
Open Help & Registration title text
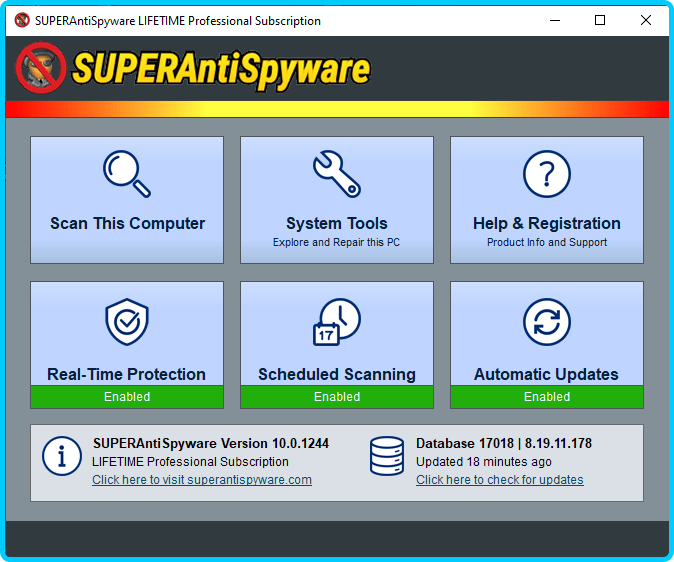coord(547,224)
